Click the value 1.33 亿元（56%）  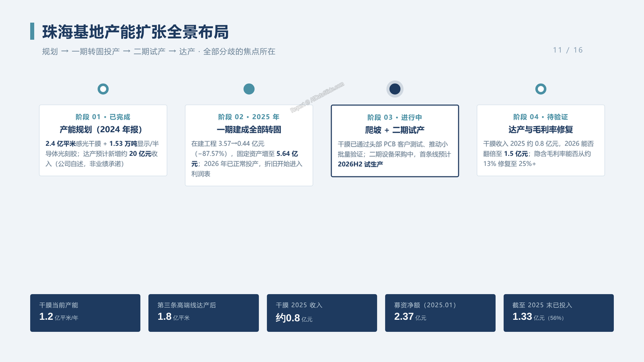click(538, 317)
